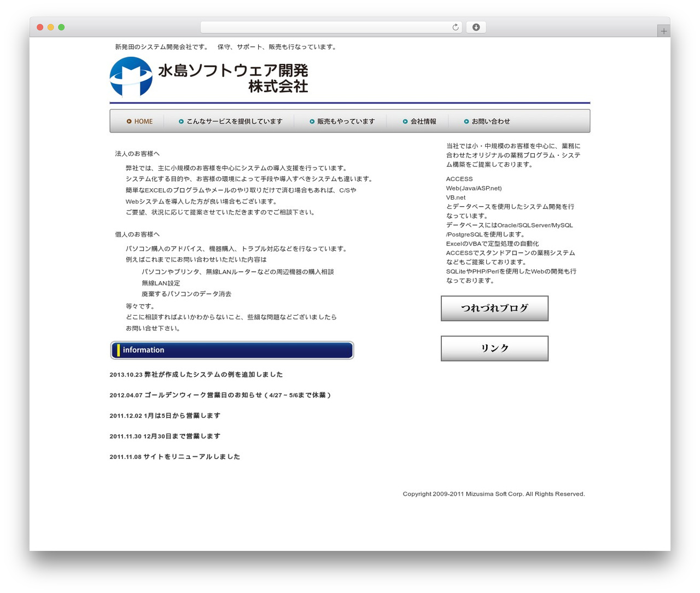Viewport: 700px width, 593px height.
Task: Click the bullet icon beside HOME
Action: tap(129, 121)
